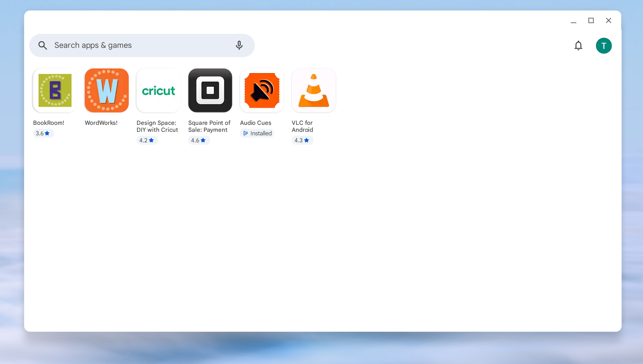Screen dimensions: 643x364
Task: Open the account menu avatar T
Action: click(603, 46)
